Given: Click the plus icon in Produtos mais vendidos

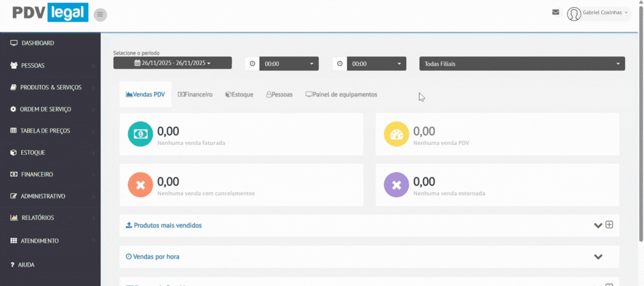Looking at the screenshot, I should pyautogui.click(x=609, y=225).
